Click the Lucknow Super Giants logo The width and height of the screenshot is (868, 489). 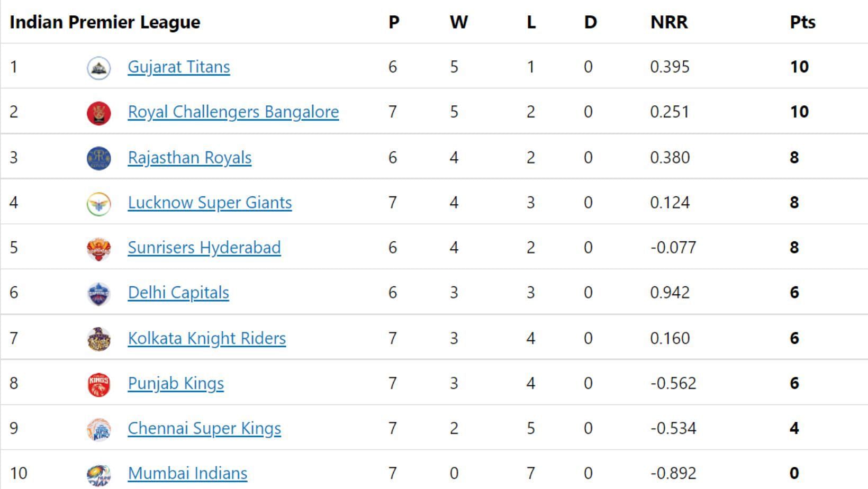99,204
